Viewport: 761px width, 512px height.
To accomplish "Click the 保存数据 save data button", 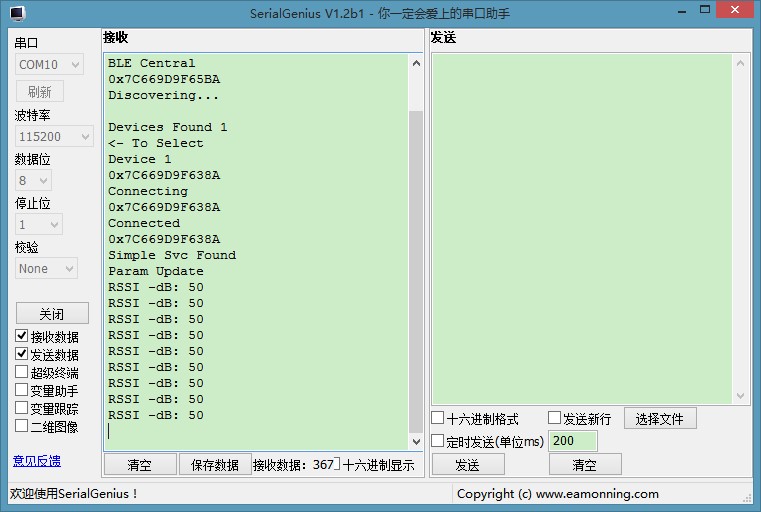I will (215, 465).
